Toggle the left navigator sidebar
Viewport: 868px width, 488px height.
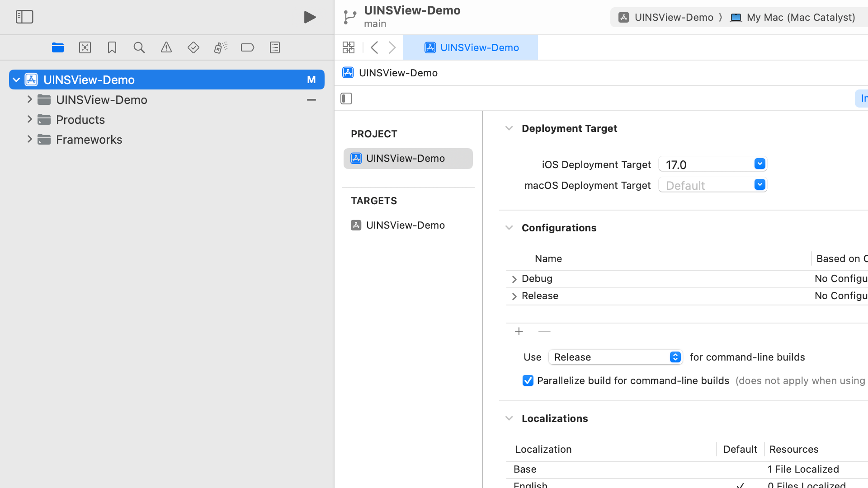tap(24, 17)
